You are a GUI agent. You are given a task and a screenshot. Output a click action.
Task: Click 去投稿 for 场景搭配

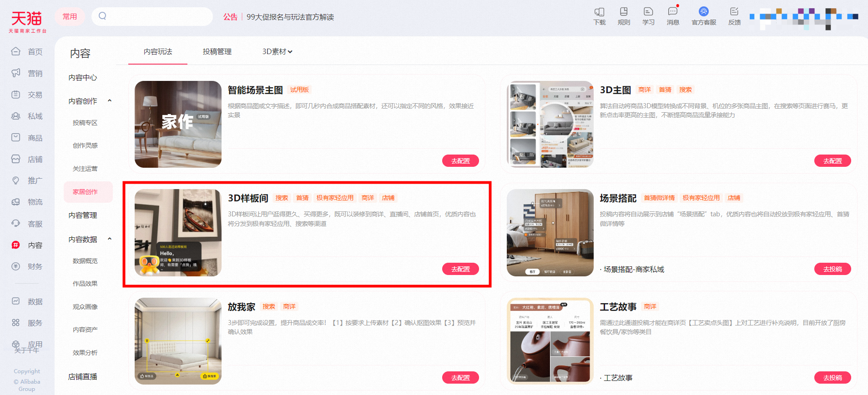(x=833, y=269)
